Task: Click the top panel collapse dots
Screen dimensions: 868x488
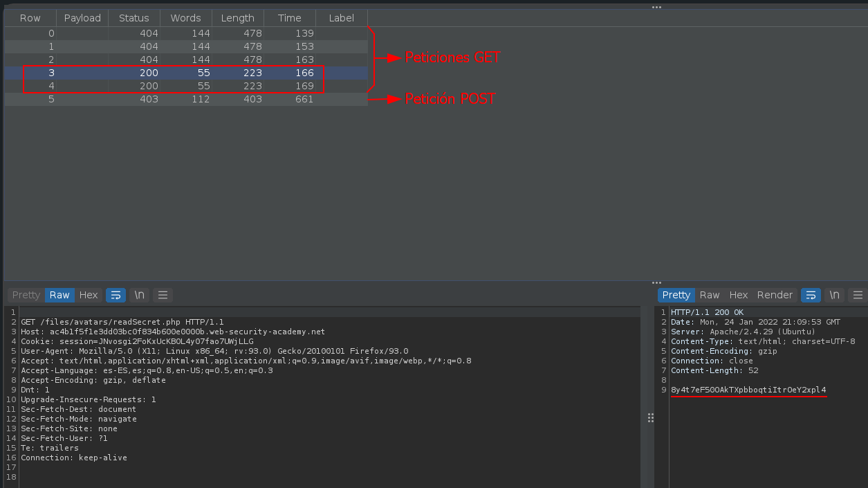Action: 656,7
